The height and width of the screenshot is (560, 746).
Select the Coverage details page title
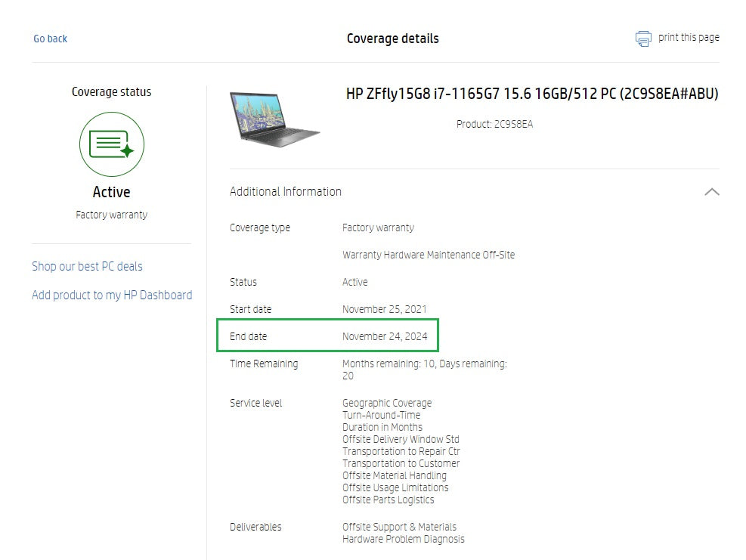coord(392,39)
